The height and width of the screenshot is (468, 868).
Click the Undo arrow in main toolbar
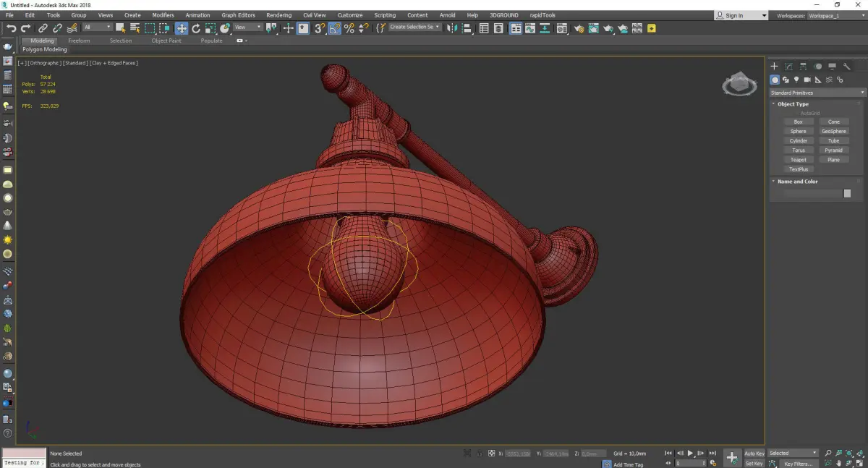(11, 28)
